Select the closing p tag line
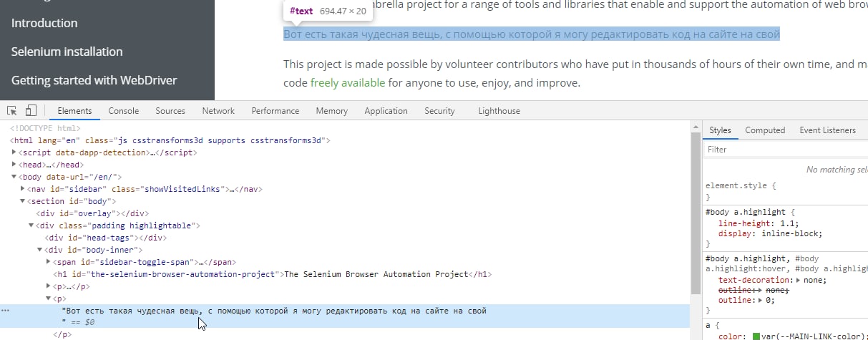The image size is (868, 340). 62,334
